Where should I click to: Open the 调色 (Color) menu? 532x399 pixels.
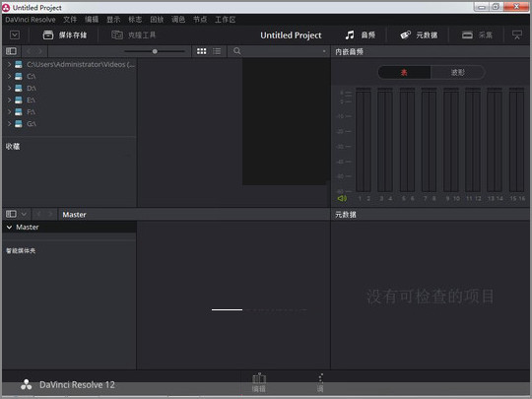[x=178, y=20]
